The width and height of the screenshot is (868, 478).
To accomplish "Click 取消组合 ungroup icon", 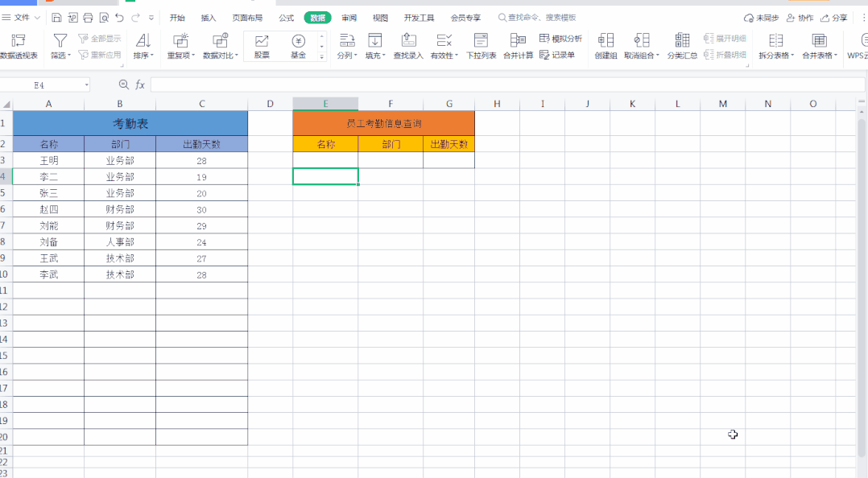I will [642, 40].
